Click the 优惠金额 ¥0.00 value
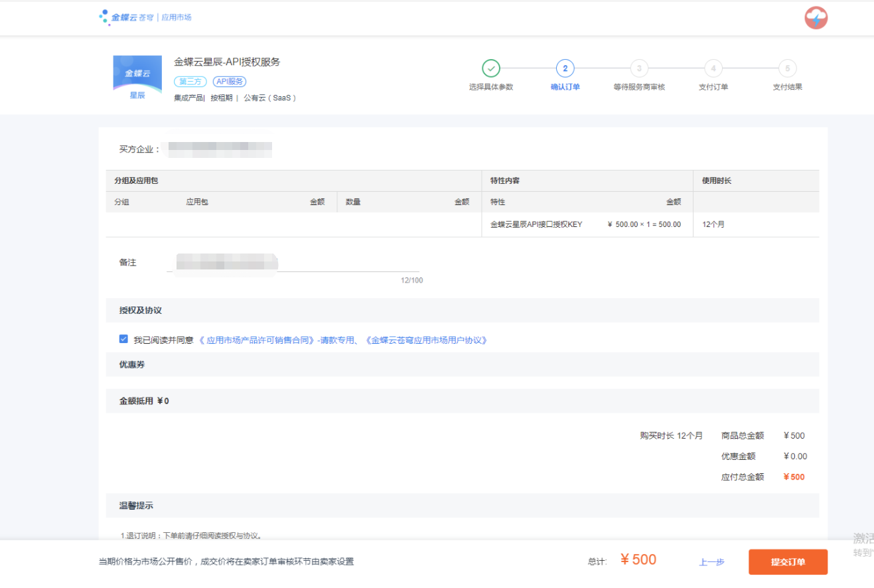 (x=795, y=456)
